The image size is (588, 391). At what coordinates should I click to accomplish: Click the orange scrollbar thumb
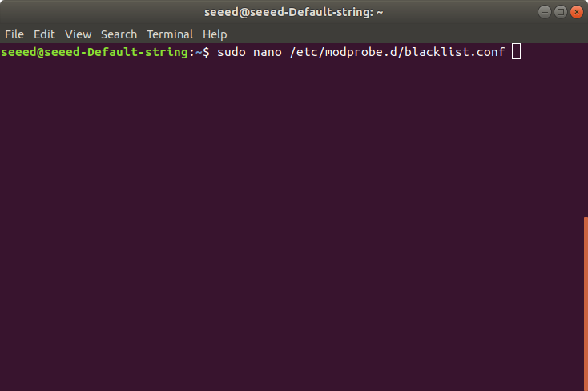586,304
